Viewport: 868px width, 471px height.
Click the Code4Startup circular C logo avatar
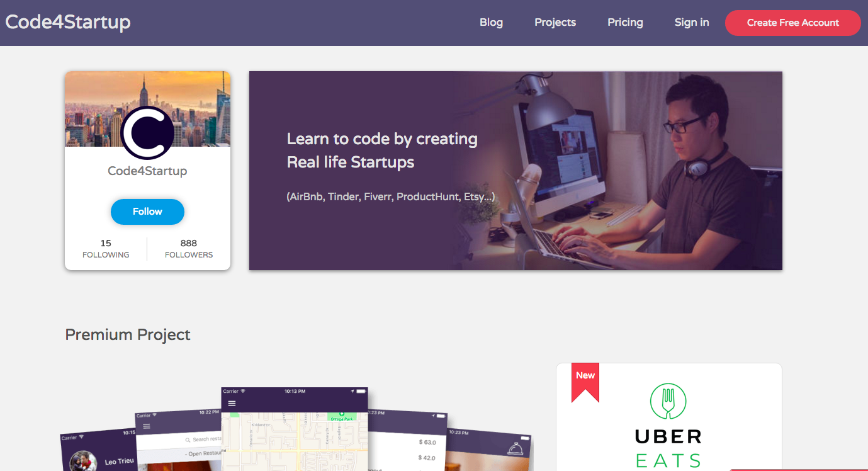pos(147,132)
